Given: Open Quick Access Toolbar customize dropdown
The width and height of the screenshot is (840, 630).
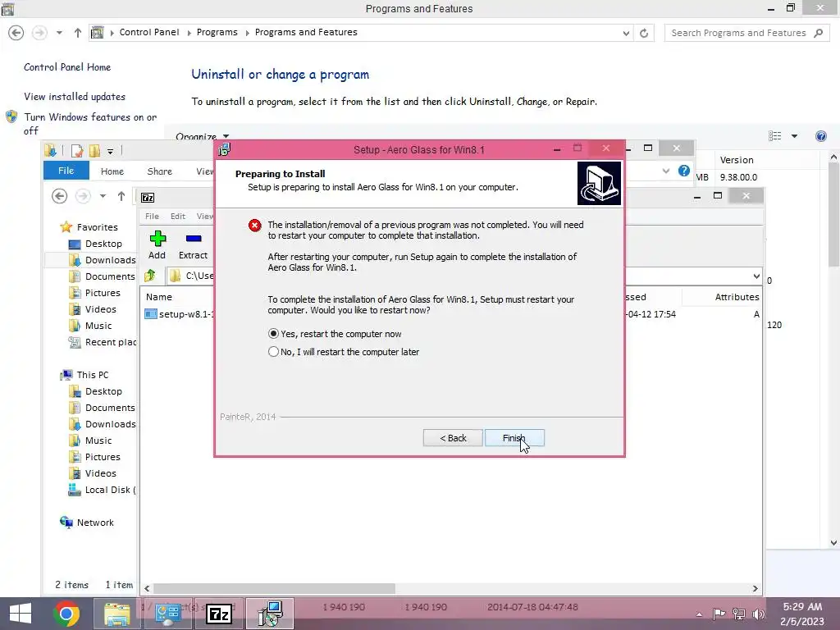Looking at the screenshot, I should tap(110, 152).
